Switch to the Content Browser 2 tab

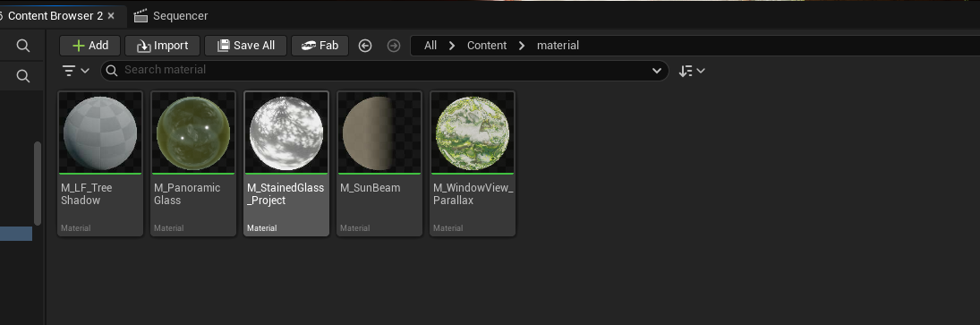pyautogui.click(x=55, y=15)
